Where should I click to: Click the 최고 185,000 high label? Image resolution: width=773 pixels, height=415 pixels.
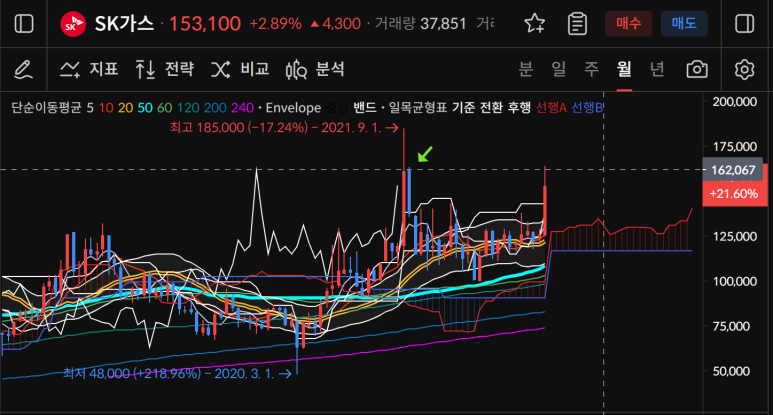pos(284,128)
